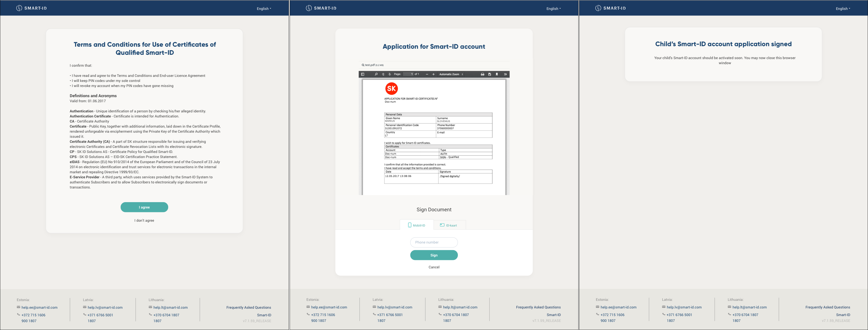Email help.ee@smart-id.com on the signed confirmation page footer
The image size is (868, 330).
pyautogui.click(x=619, y=307)
